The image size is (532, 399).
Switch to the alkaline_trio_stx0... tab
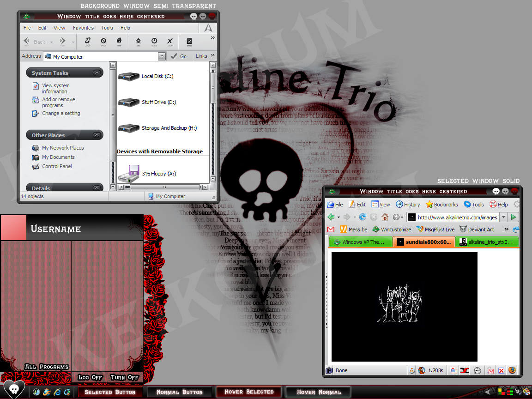(x=487, y=242)
